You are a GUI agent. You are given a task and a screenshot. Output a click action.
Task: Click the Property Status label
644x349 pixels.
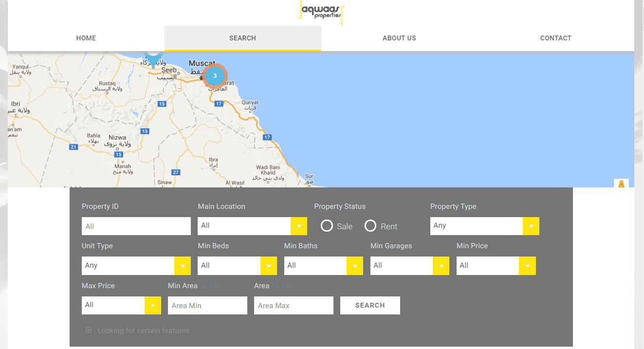(x=340, y=206)
